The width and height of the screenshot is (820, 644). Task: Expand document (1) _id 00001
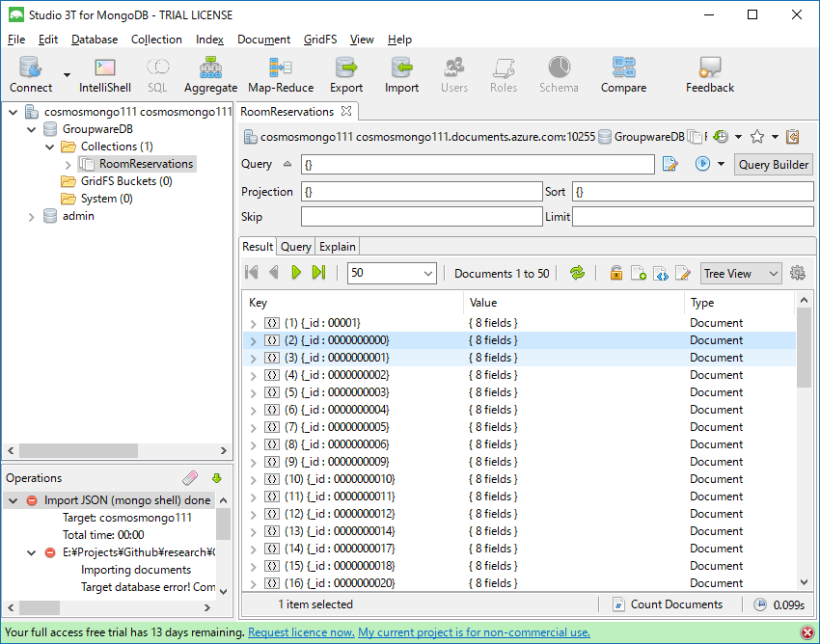pos(253,324)
